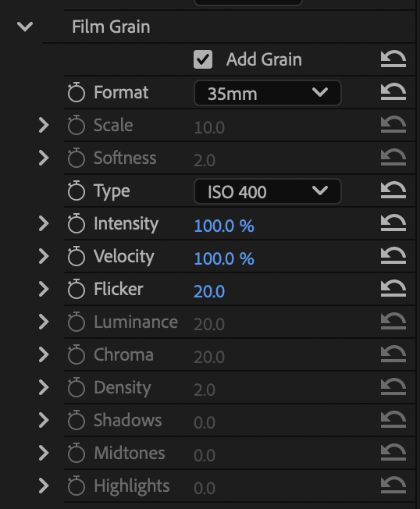
Task: Click the Softness value 2.0
Action: point(205,160)
